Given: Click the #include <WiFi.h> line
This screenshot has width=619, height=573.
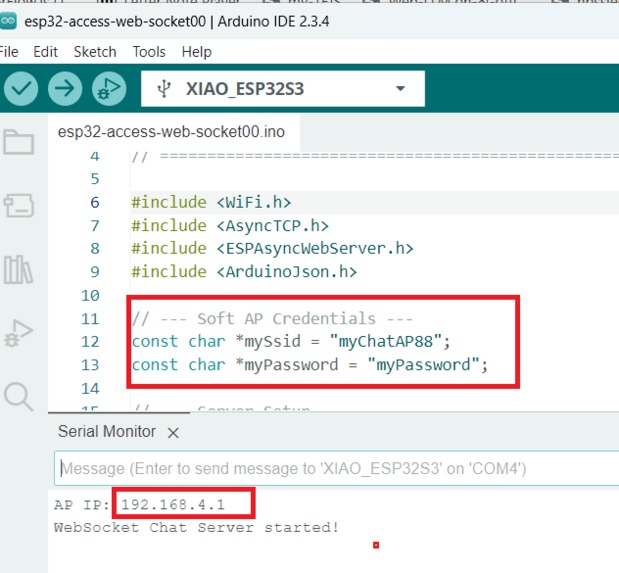Looking at the screenshot, I should tap(211, 203).
